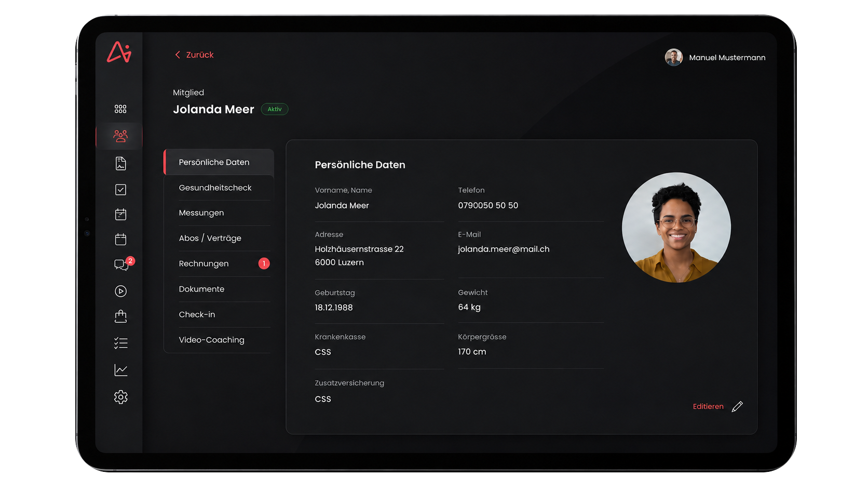Select the members group icon in sidebar

pos(120,136)
